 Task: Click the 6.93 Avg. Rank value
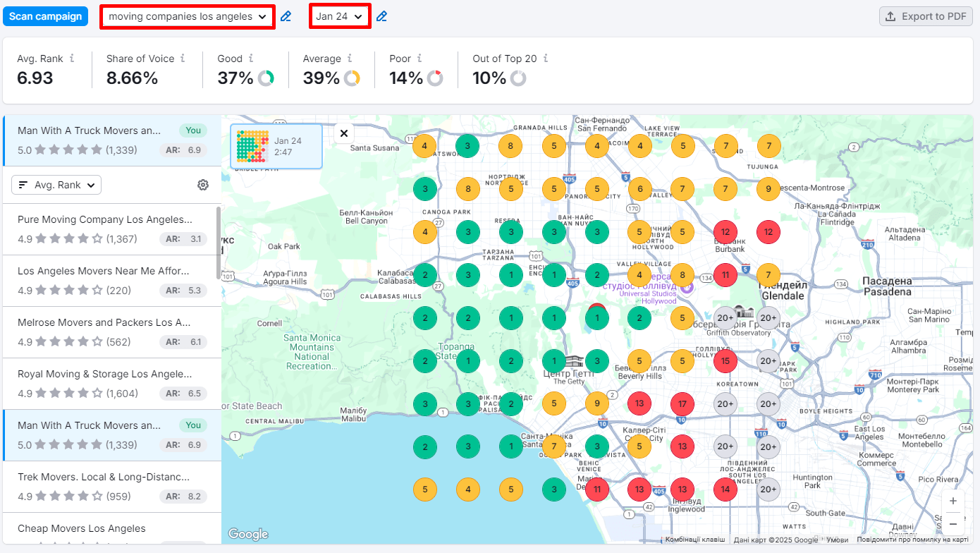point(35,78)
